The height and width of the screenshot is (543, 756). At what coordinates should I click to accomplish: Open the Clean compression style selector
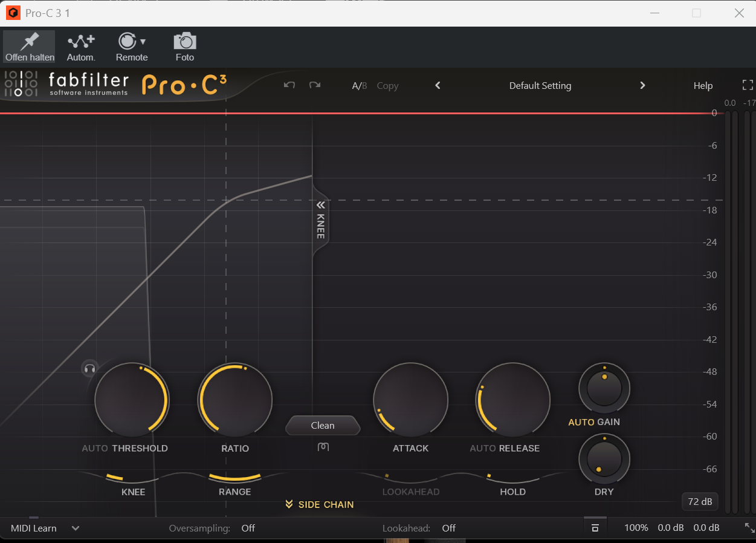coord(323,426)
